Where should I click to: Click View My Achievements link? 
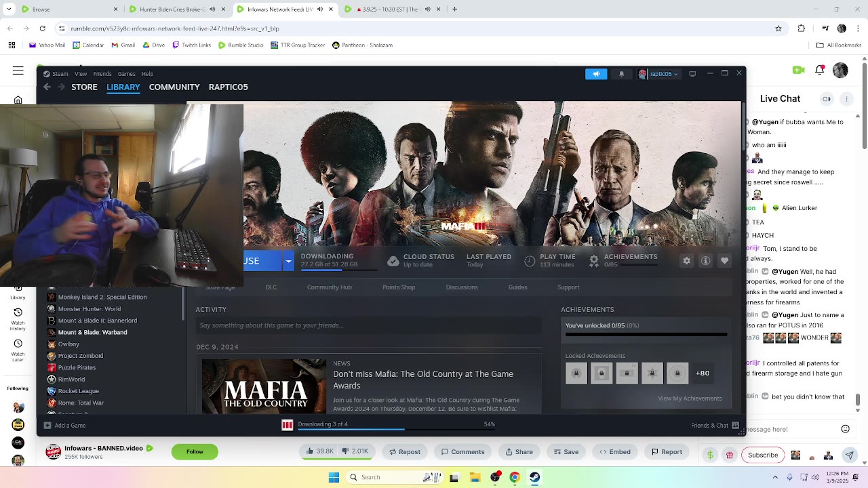pos(690,399)
